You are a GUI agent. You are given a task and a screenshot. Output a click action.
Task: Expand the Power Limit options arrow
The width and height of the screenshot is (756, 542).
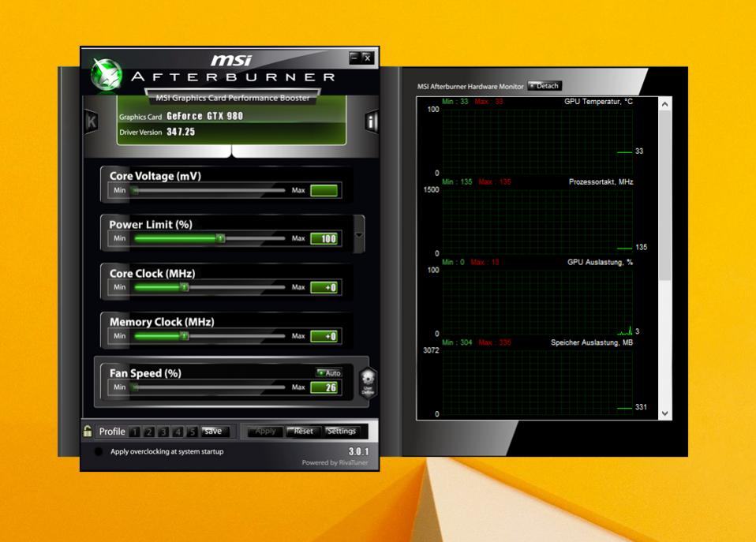tap(359, 235)
